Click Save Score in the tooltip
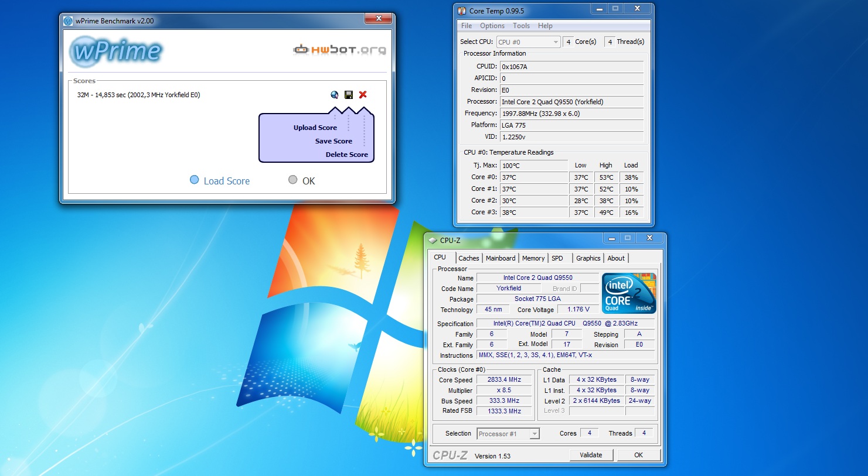 coord(333,141)
